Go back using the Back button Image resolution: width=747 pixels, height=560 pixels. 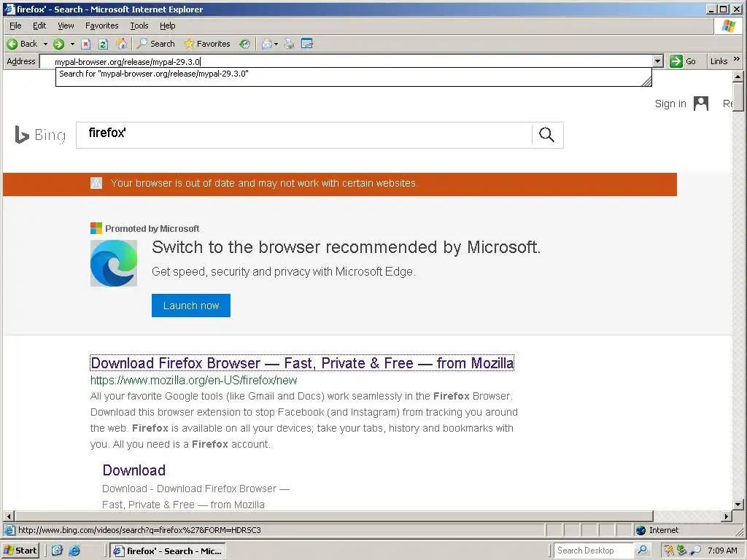coord(22,44)
